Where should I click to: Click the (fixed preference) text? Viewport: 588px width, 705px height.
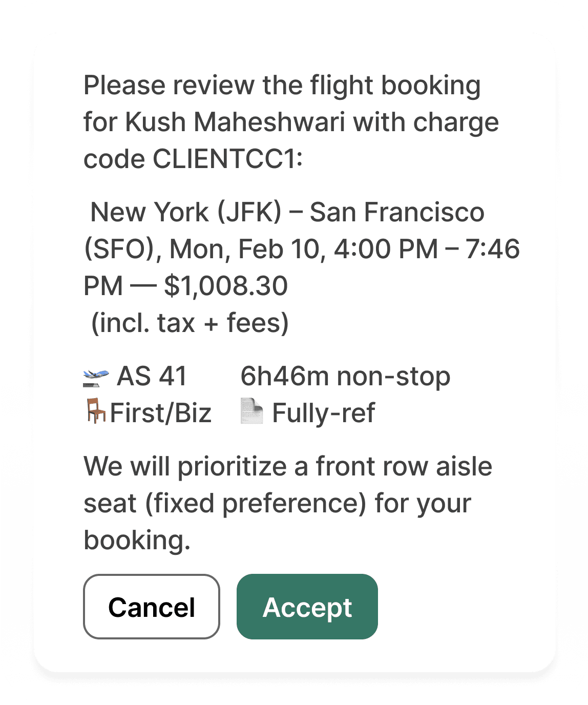tap(256, 503)
